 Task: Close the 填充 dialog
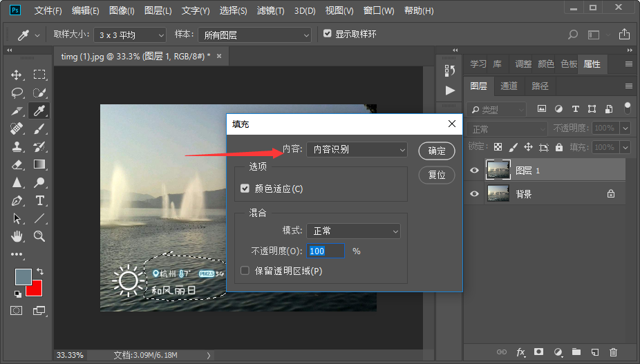(452, 124)
